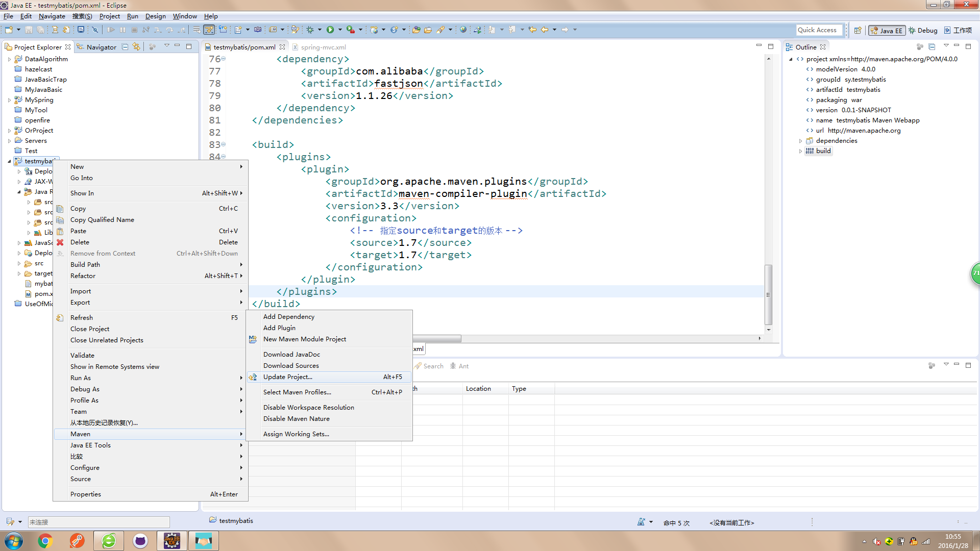Open the New wizard dropdown arrow
The image size is (980, 551).
click(x=18, y=30)
